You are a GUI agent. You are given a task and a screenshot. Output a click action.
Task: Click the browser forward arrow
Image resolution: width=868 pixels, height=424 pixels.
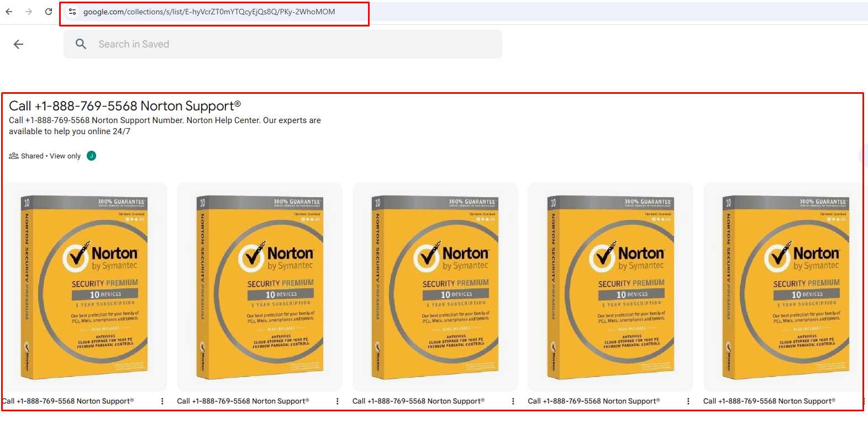point(29,12)
